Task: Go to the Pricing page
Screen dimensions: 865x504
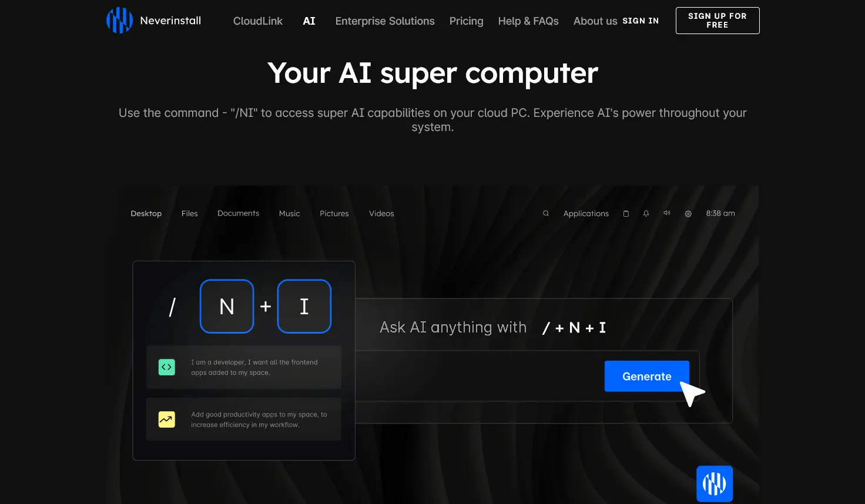Action: [x=467, y=21]
